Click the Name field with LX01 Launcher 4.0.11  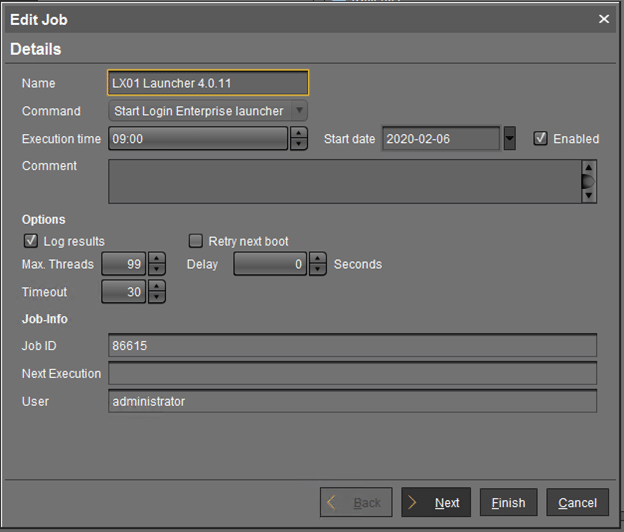[x=208, y=83]
